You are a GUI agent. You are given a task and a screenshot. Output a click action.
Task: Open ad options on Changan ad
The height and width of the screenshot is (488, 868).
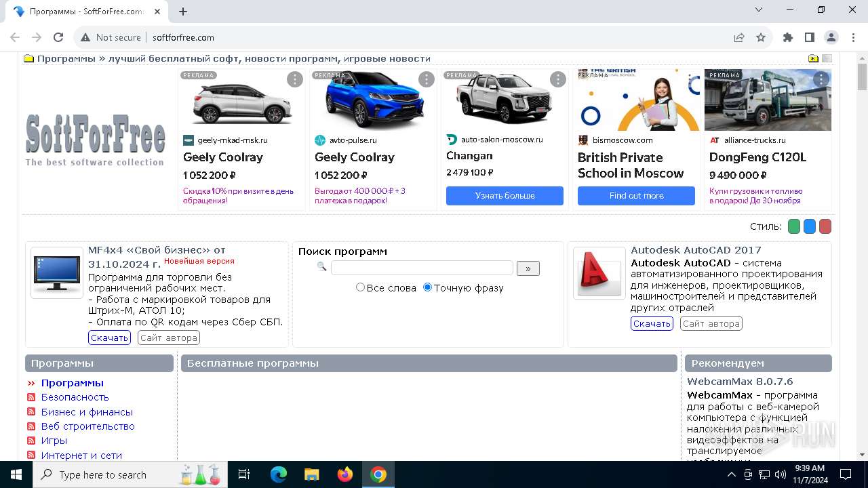point(558,79)
